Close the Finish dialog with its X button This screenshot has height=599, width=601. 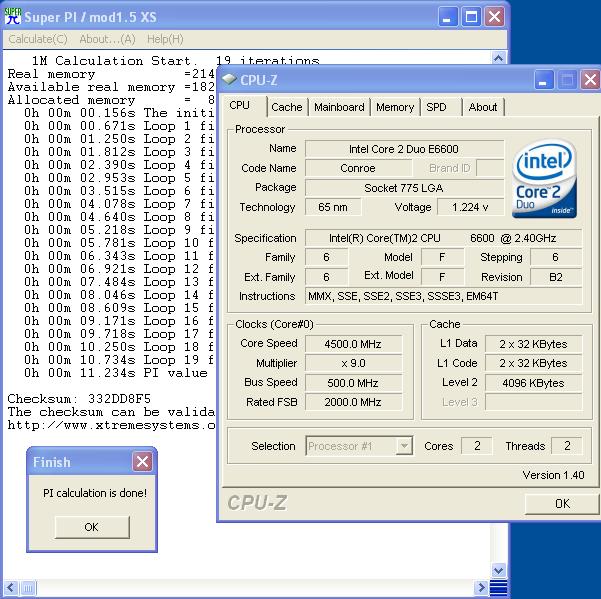(142, 461)
